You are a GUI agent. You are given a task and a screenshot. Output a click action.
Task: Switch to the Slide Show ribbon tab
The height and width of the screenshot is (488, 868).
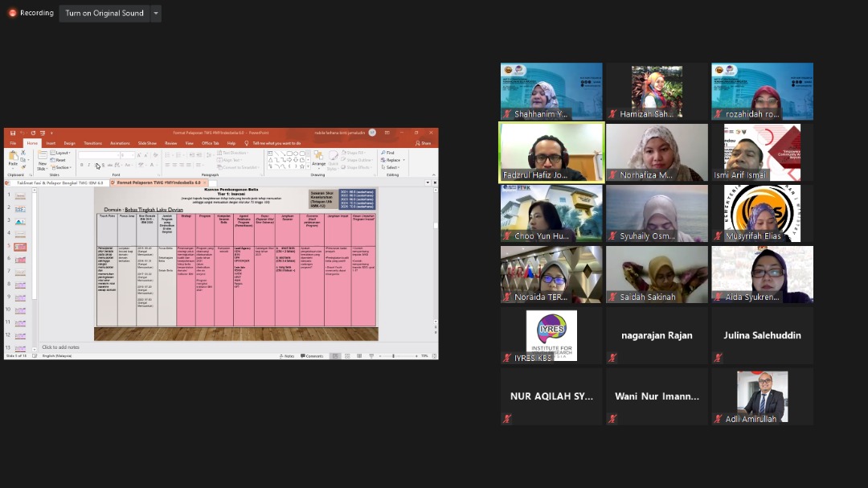pos(147,143)
